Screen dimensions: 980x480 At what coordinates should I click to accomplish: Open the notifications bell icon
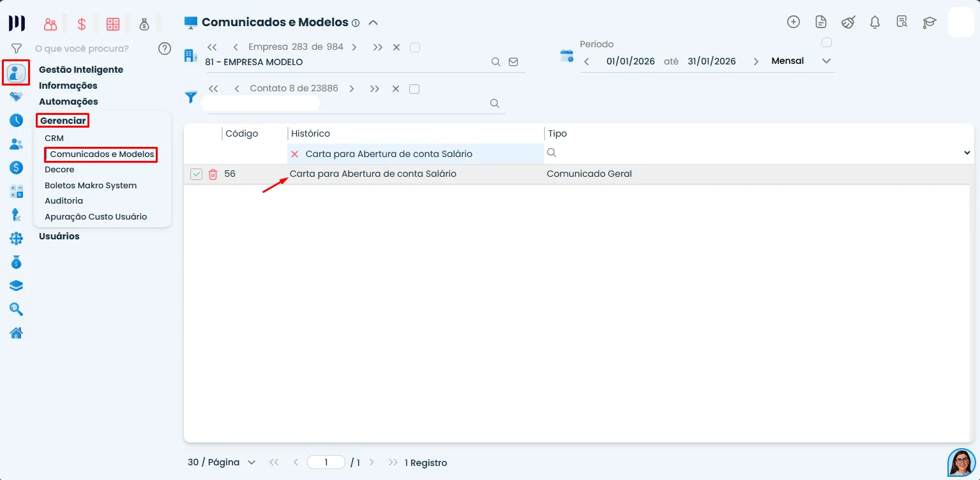click(x=874, y=21)
